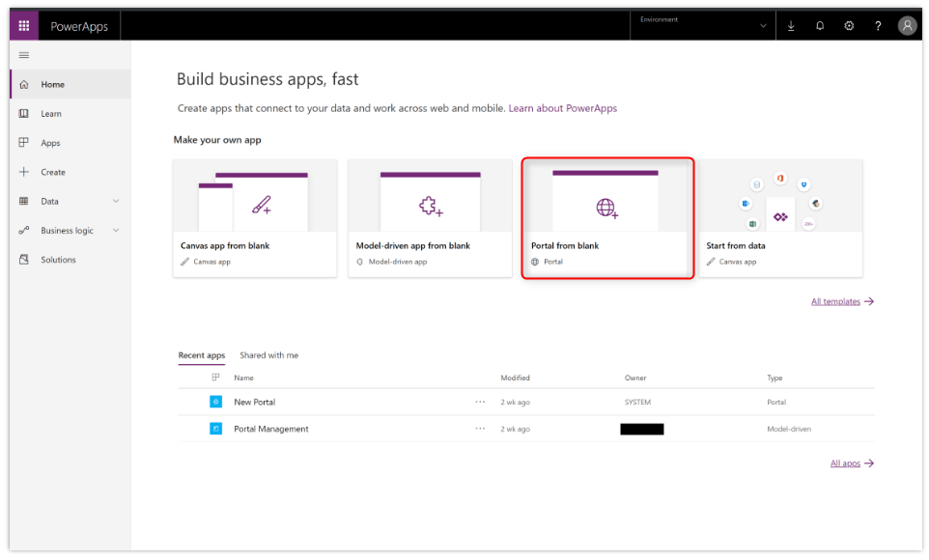Screen dimensions: 929x560
Task: Switch to the Recent apps tab
Action: pos(202,355)
